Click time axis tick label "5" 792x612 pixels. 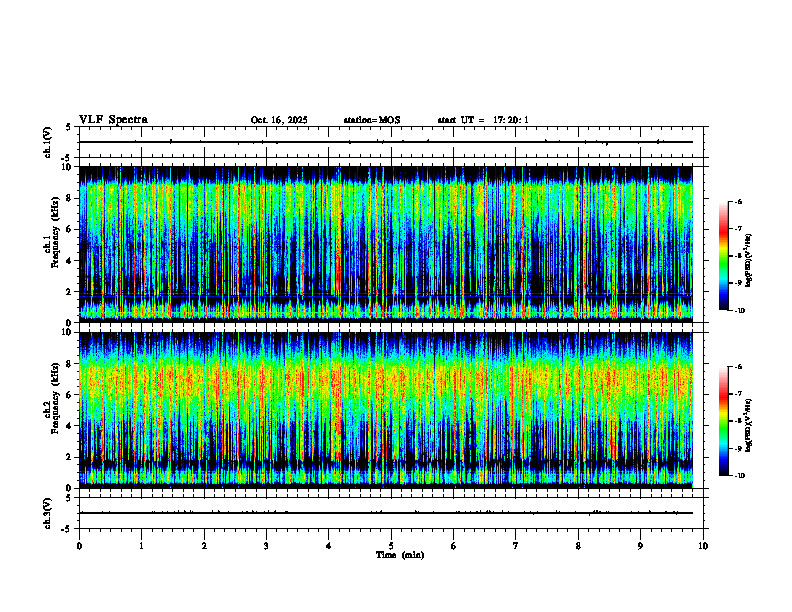click(x=391, y=546)
